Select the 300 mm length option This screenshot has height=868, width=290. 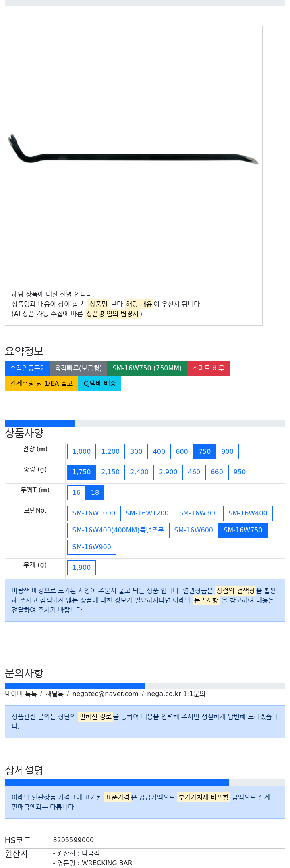(x=136, y=451)
